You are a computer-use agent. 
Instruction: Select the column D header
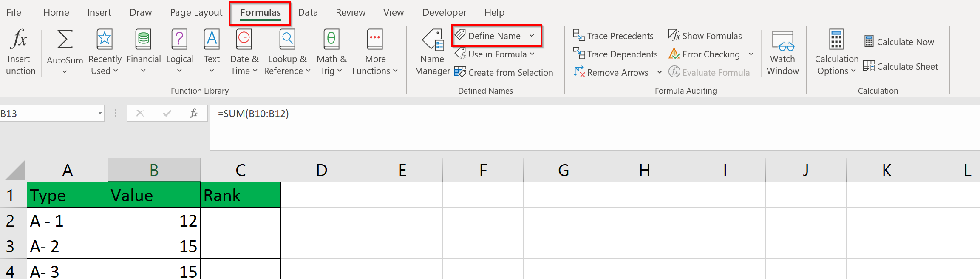coord(322,170)
